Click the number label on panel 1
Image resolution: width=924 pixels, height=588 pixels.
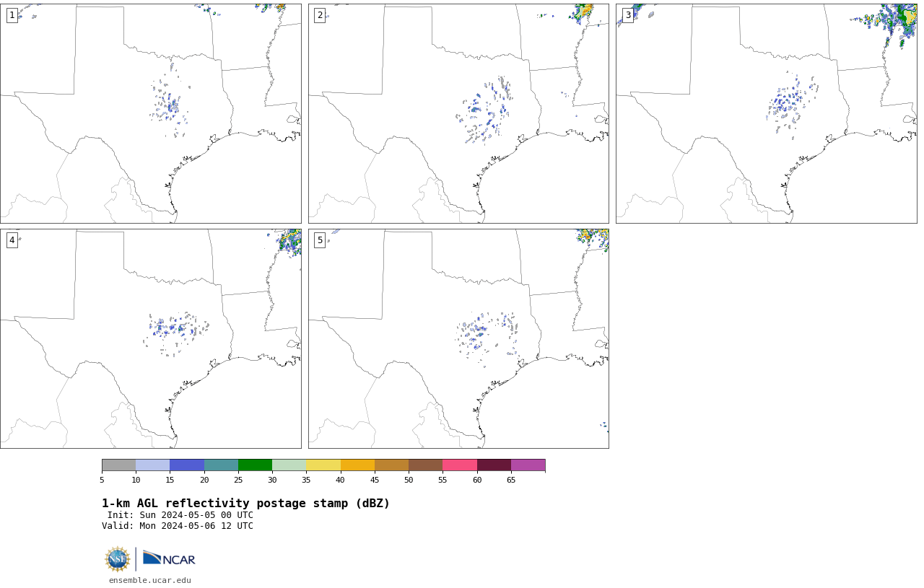(12, 15)
